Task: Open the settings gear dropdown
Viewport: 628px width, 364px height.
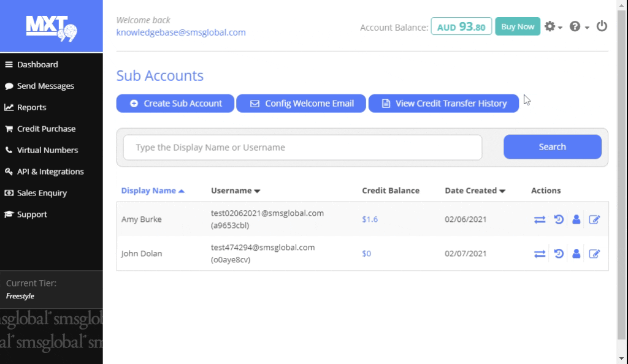Action: [553, 27]
